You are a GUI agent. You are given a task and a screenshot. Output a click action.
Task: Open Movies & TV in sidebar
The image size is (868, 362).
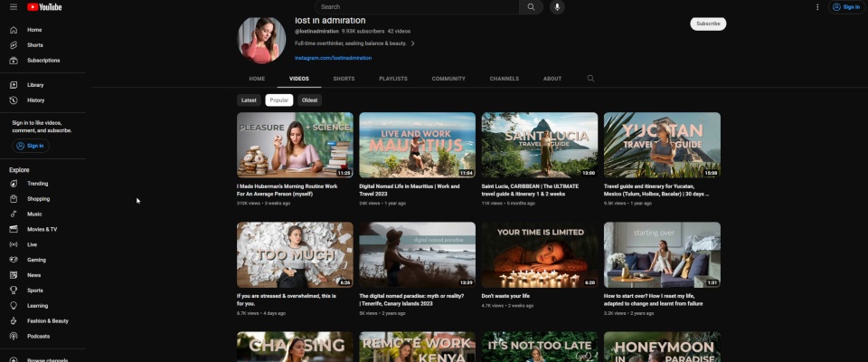pyautogui.click(x=42, y=229)
